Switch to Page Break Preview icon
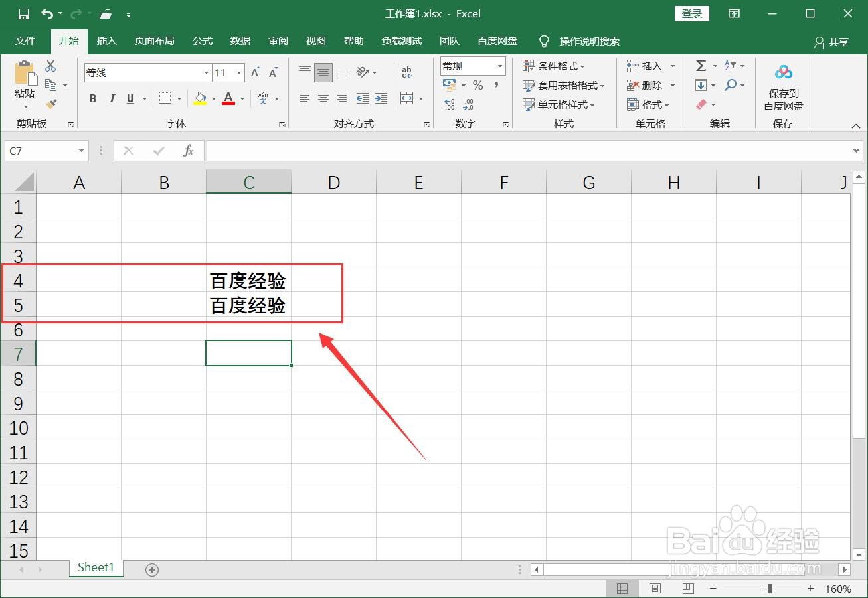 (x=688, y=589)
